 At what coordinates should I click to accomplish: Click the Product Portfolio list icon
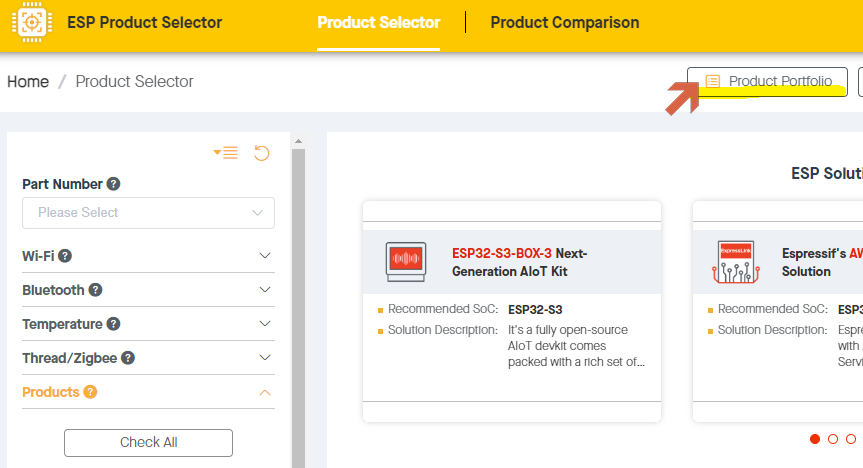713,81
